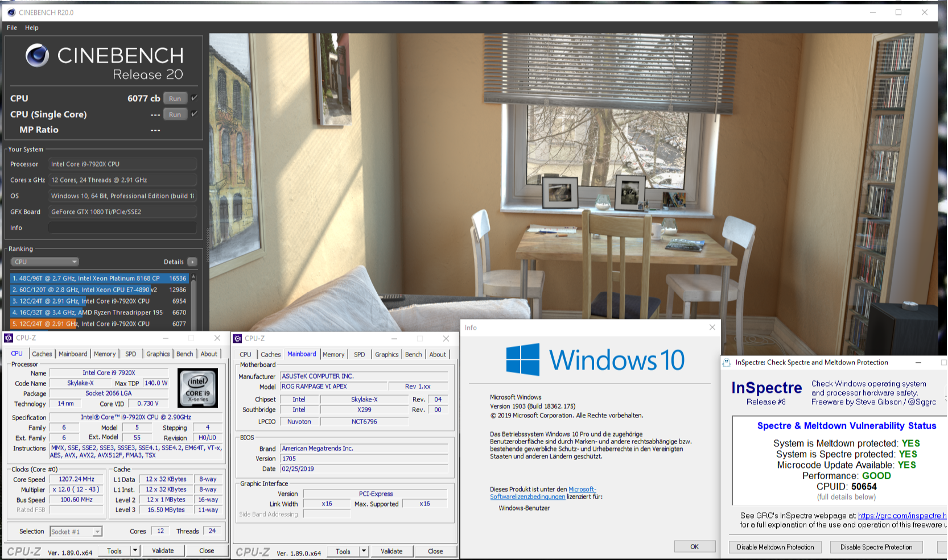This screenshot has width=948, height=560.
Task: Close the Windows Info dialog
Action: tap(712, 327)
